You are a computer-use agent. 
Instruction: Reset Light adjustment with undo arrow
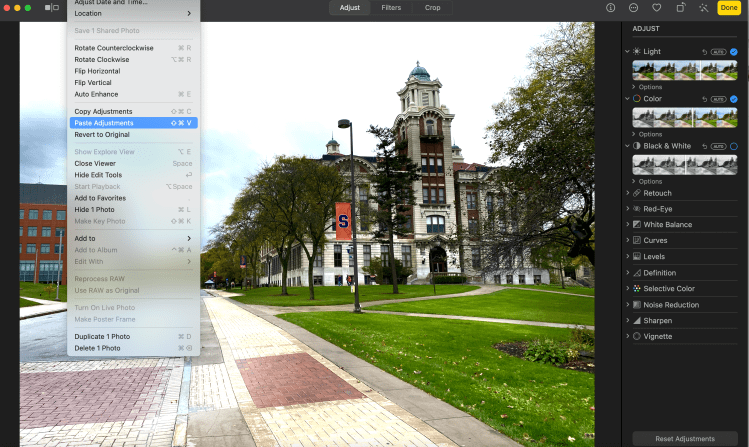[705, 52]
